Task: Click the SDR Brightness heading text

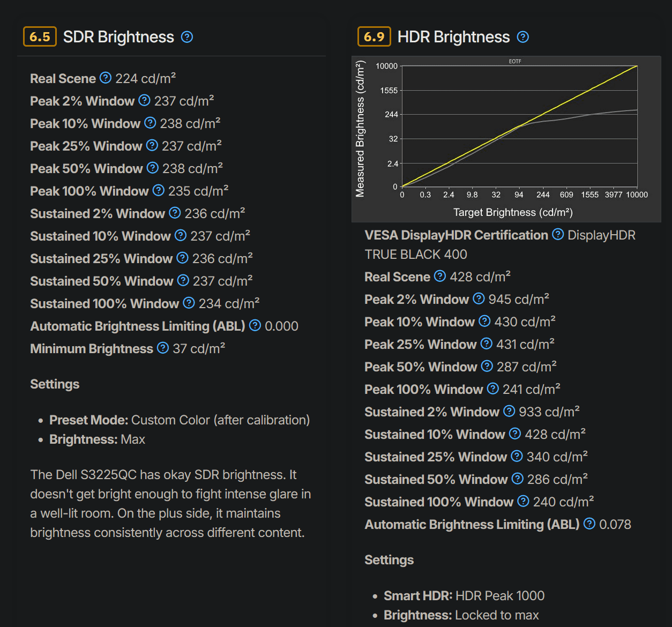Action: point(118,37)
